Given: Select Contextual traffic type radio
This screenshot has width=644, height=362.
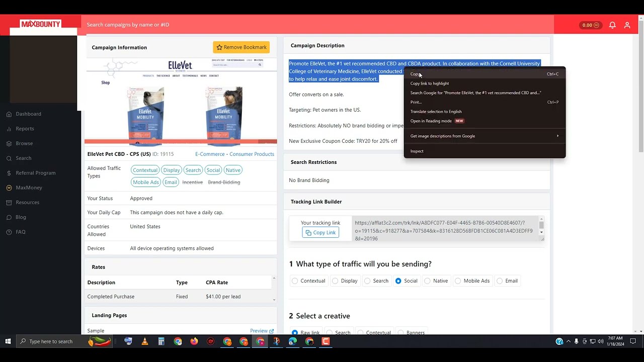Looking at the screenshot, I should (295, 281).
